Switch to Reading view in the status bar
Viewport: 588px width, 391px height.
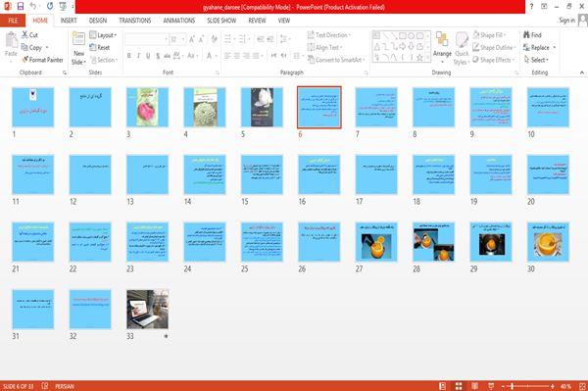point(474,386)
